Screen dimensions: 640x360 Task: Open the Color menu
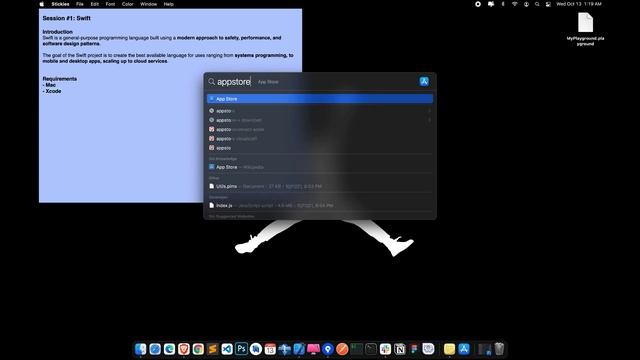pyautogui.click(x=128, y=4)
